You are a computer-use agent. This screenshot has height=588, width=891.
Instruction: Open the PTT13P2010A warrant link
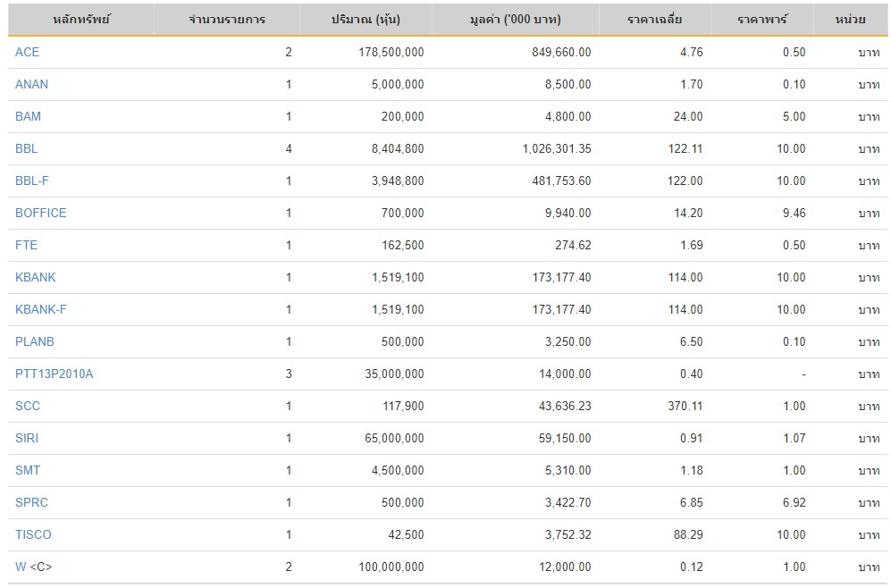coord(55,374)
